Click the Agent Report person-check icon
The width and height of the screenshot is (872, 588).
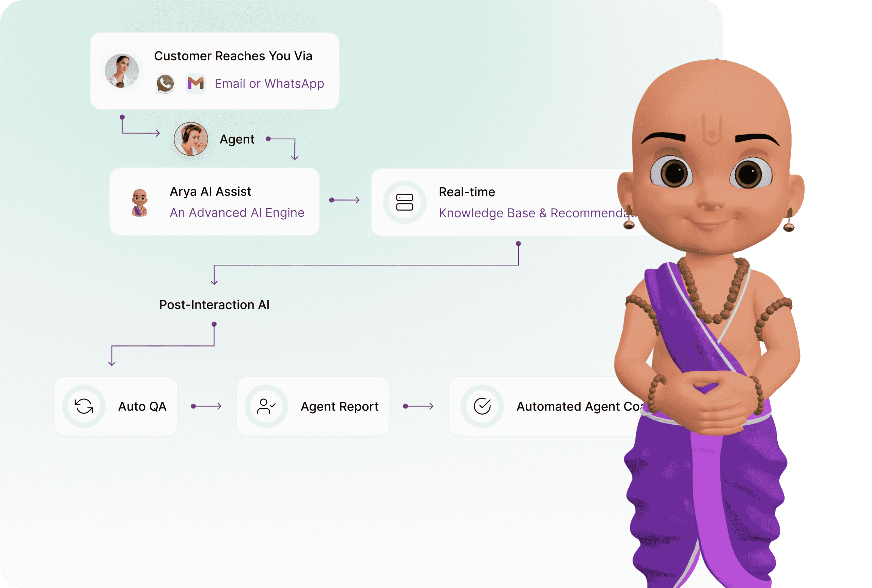click(266, 406)
